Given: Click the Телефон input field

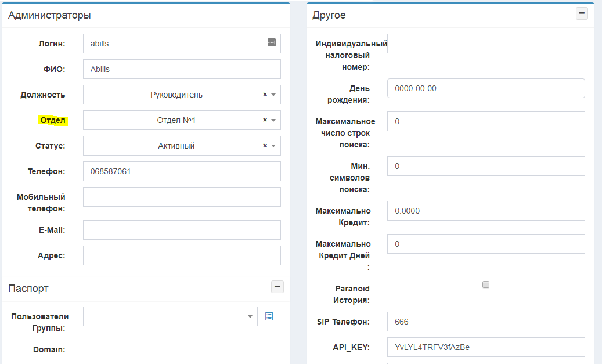Looking at the screenshot, I should click(x=182, y=171).
